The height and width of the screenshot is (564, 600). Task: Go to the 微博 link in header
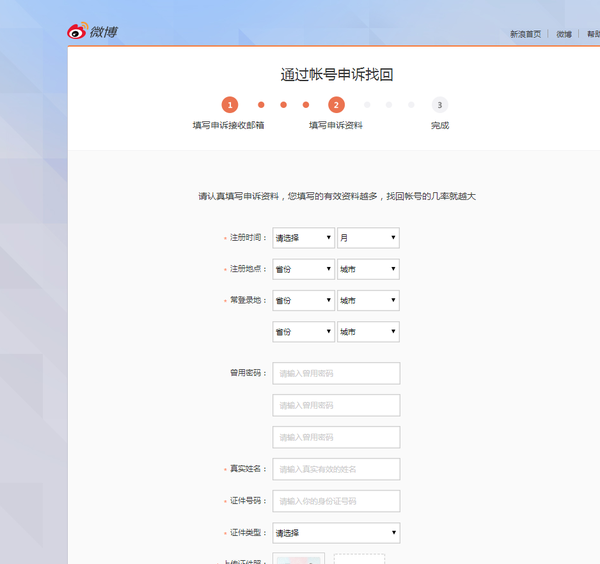564,34
